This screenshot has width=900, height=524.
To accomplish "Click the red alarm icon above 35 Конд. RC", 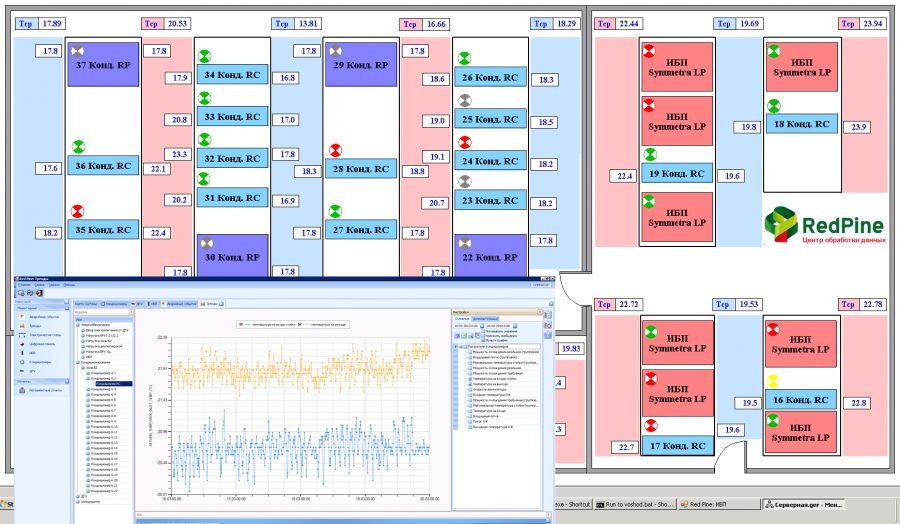I will click(x=77, y=211).
